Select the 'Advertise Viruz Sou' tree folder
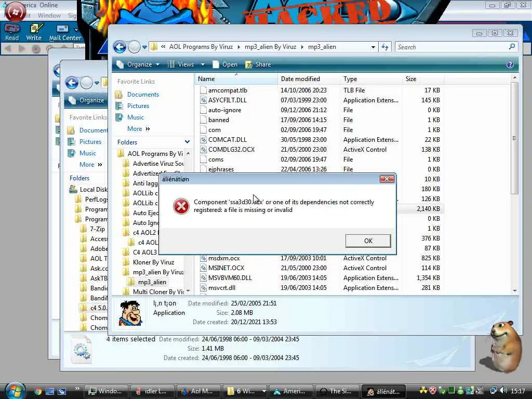This screenshot has height=399, width=532. [158, 164]
